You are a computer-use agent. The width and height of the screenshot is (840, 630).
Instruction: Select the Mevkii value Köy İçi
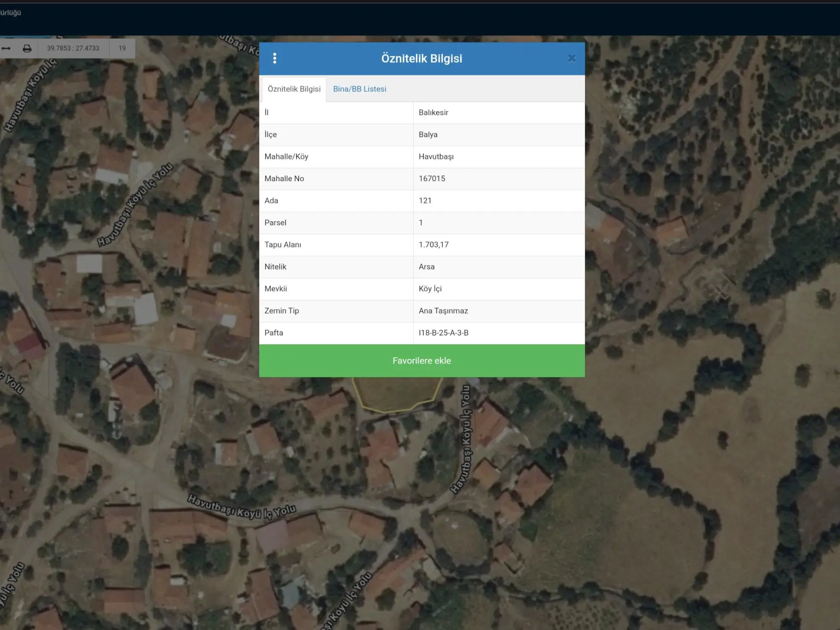click(x=430, y=289)
